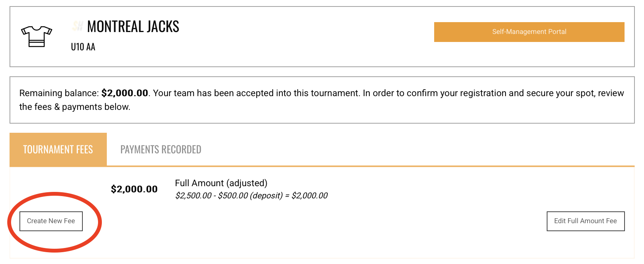
Task: Edit the Full Amount Fee
Action: 586,221
